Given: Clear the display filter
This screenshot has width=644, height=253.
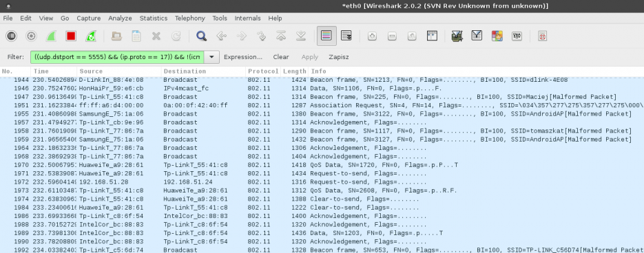Looking at the screenshot, I should point(281,57).
